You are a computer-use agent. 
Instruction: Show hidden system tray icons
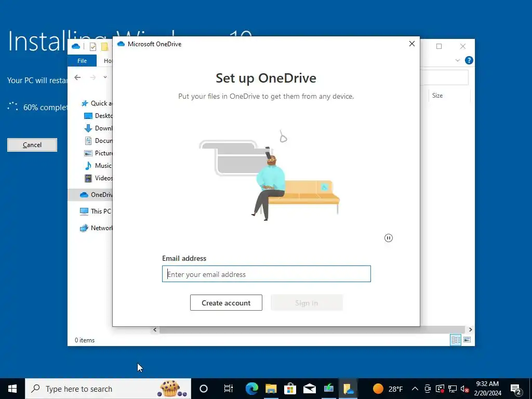415,389
